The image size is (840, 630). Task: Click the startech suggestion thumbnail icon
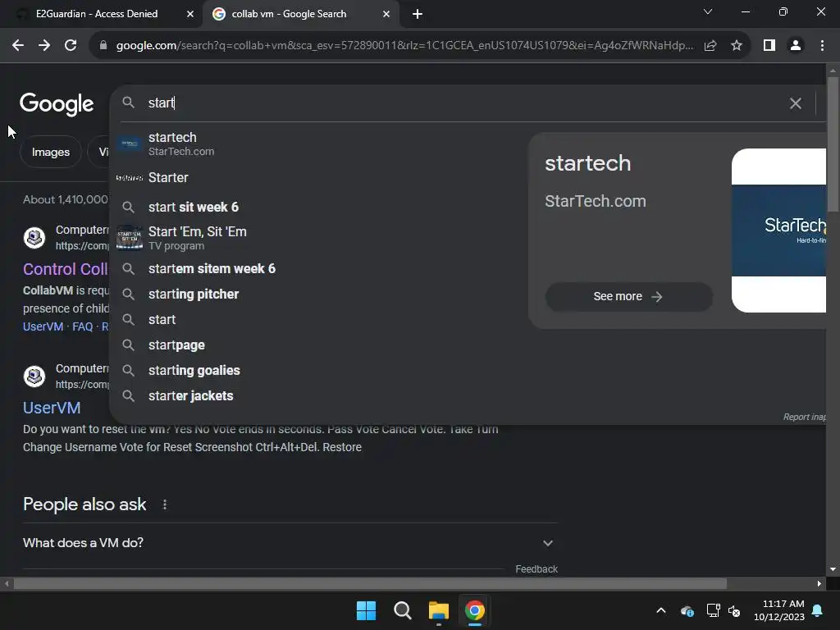coord(129,144)
